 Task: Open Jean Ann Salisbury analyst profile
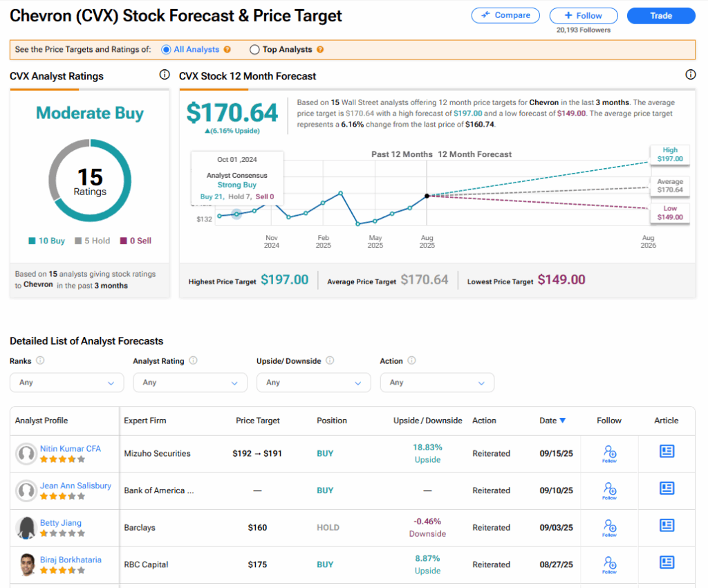pos(75,486)
